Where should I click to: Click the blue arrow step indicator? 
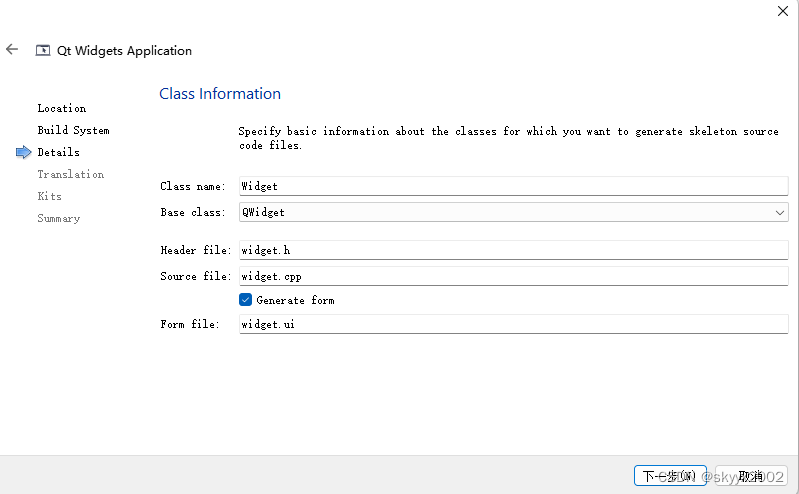[x=23, y=152]
